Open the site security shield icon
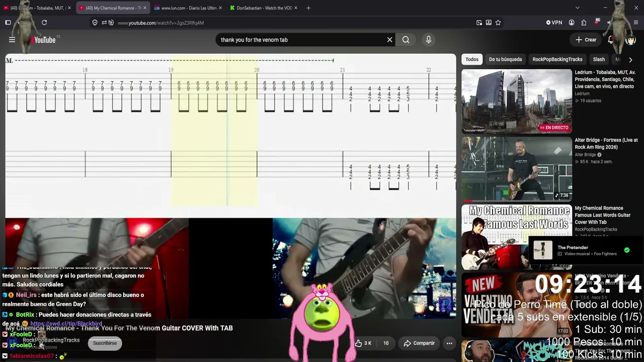This screenshot has height=362, width=644. [95, 23]
